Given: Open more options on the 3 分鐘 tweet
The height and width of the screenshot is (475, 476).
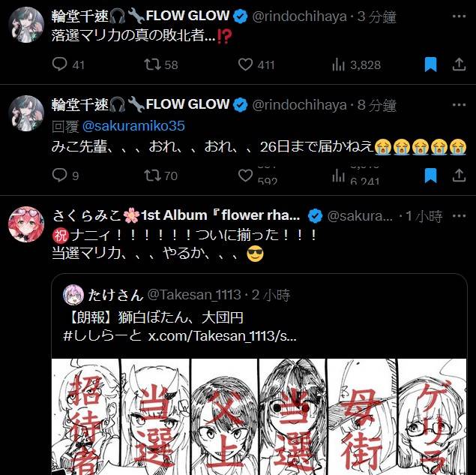Looking at the screenshot, I should point(459,17).
